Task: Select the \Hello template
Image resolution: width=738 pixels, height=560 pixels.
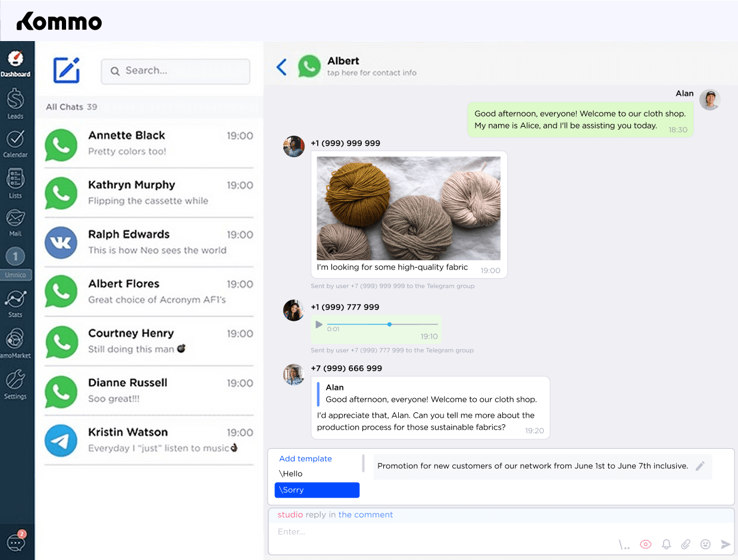Action: click(x=291, y=474)
